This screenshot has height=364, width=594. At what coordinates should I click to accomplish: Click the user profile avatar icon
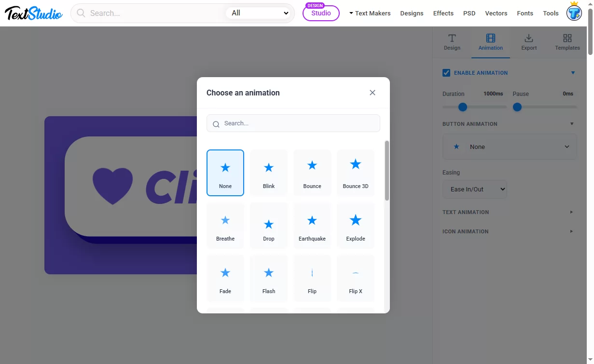tap(574, 13)
